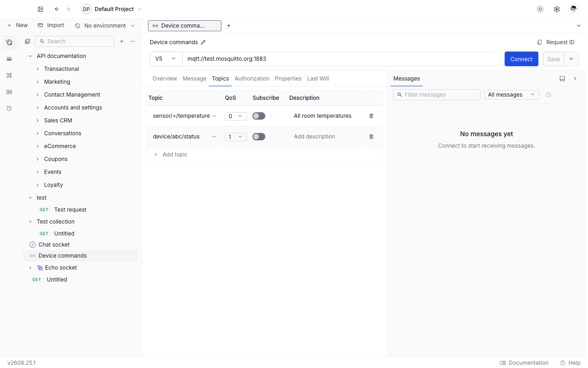Click the All room temperatures description

click(x=322, y=116)
